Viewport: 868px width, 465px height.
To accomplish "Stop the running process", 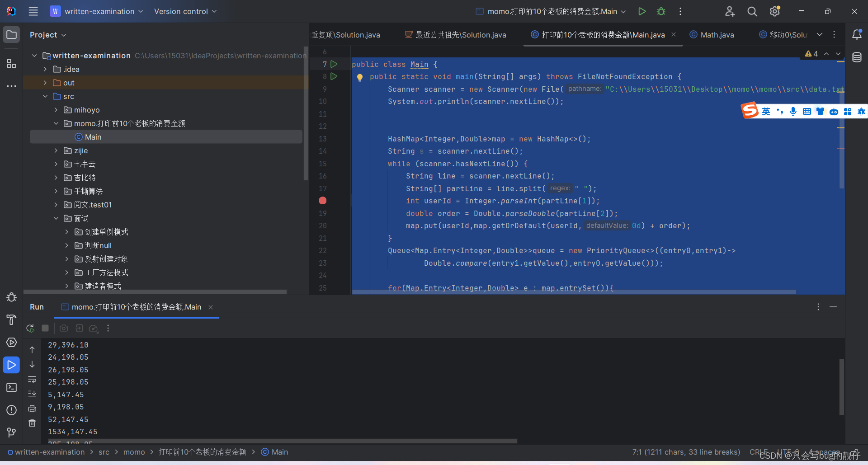I will [45, 328].
